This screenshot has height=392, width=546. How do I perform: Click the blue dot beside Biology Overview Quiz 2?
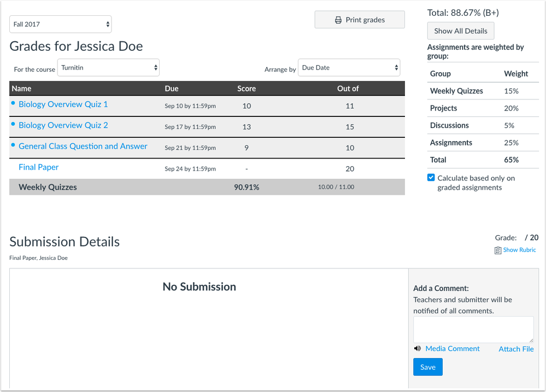tap(14, 125)
